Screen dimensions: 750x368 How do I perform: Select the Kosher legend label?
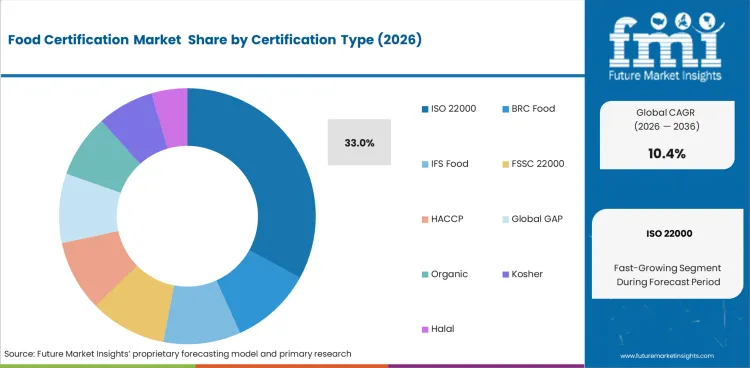click(527, 274)
